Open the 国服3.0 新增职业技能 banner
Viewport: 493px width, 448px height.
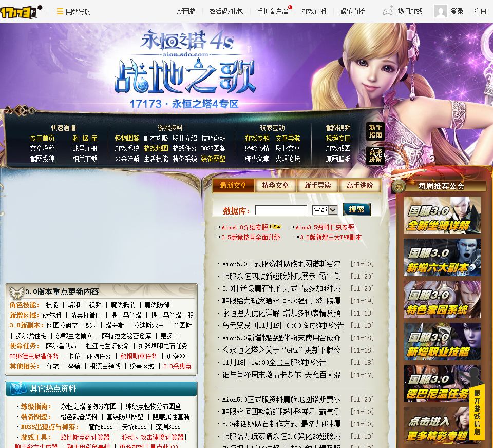pos(442,341)
